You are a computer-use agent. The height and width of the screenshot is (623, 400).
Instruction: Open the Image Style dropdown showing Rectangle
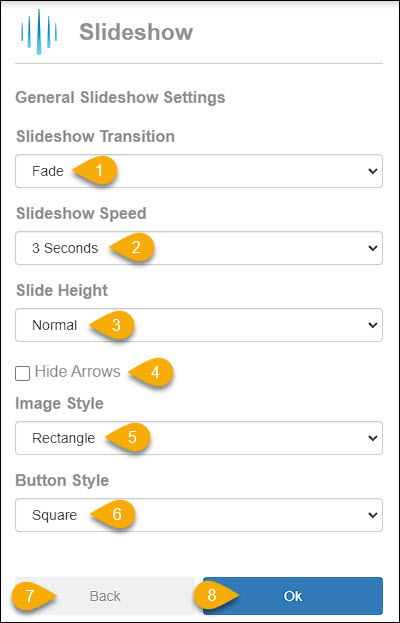[199, 438]
